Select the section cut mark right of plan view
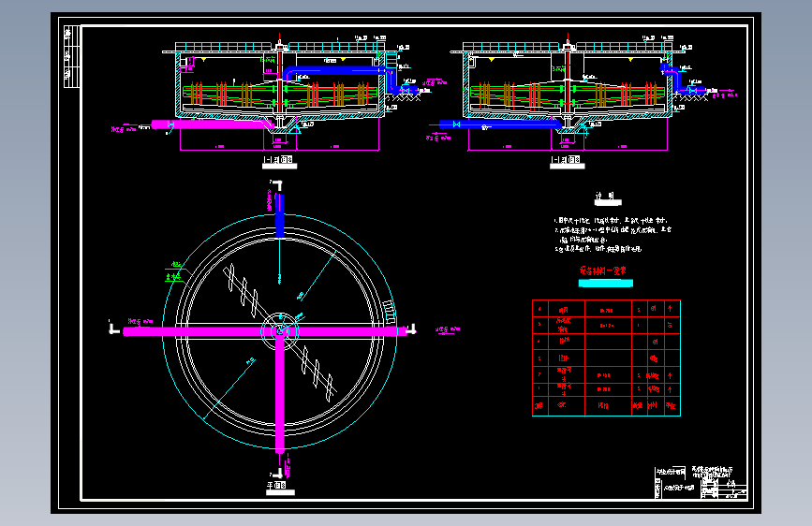Screen dimensions: 812x526 pos(410,329)
